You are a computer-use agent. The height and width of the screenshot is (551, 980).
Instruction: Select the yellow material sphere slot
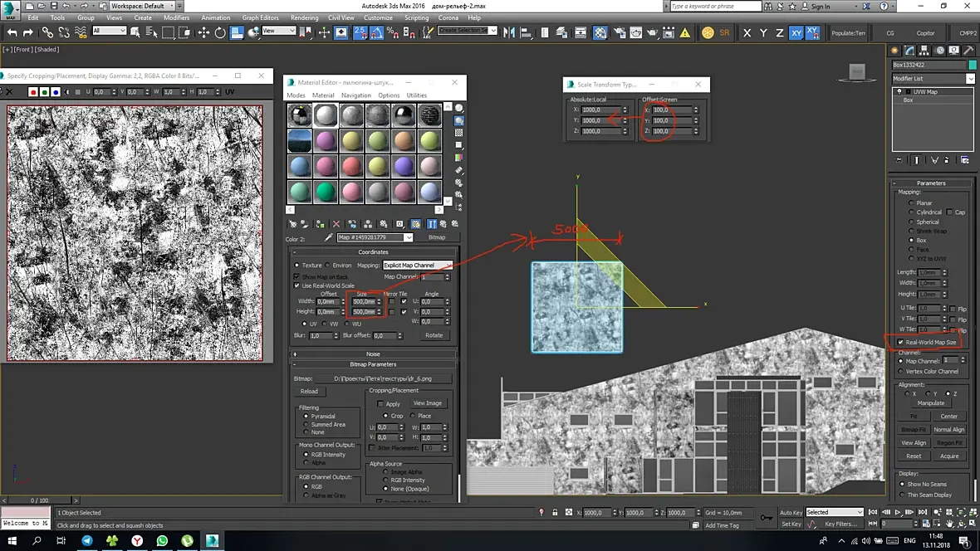[352, 141]
